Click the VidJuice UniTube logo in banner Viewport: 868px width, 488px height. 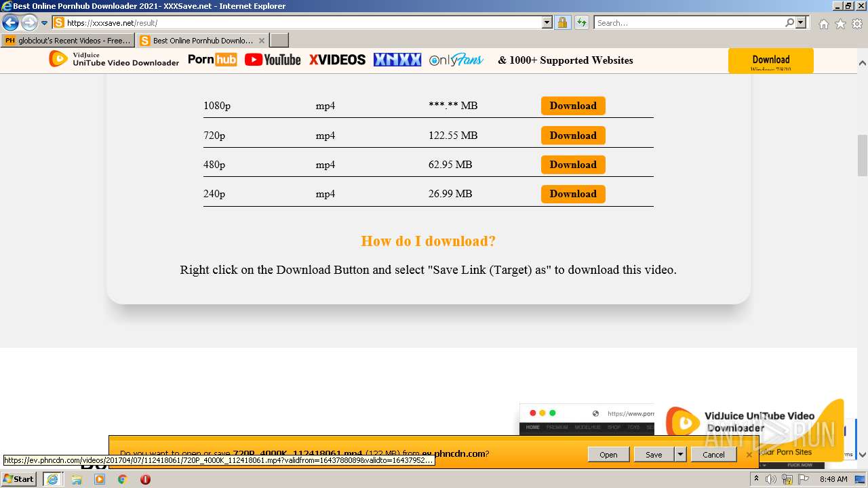[x=114, y=60]
